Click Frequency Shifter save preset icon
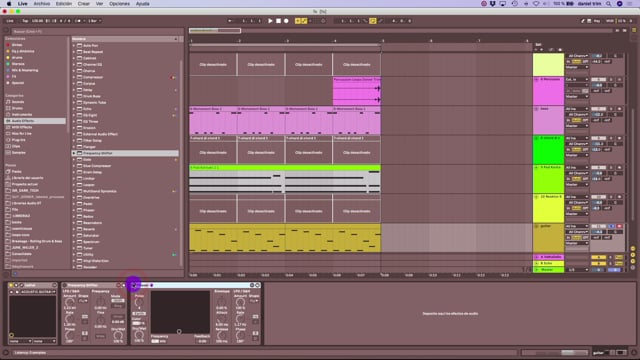 [124, 285]
